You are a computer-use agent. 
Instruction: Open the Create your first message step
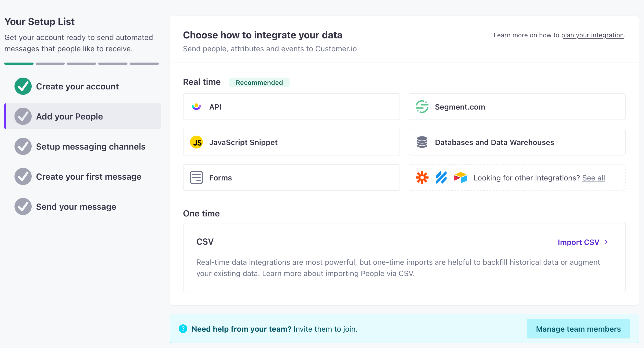(x=83, y=176)
